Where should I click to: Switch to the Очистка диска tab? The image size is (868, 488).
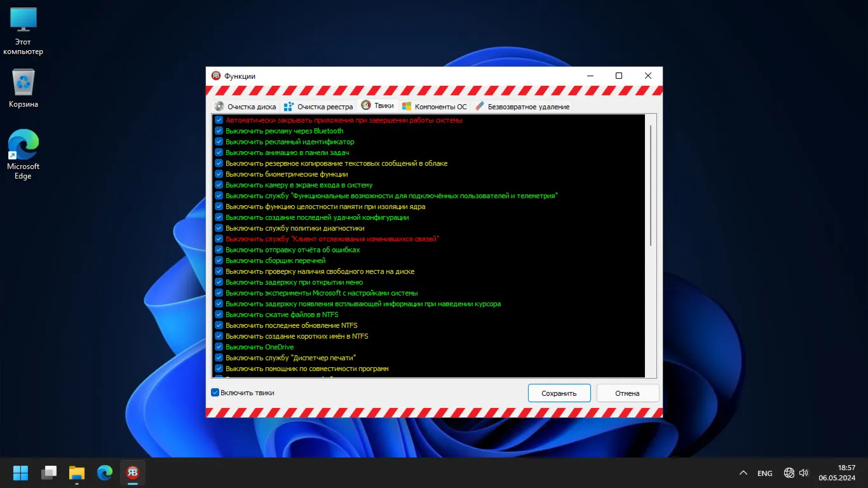245,107
